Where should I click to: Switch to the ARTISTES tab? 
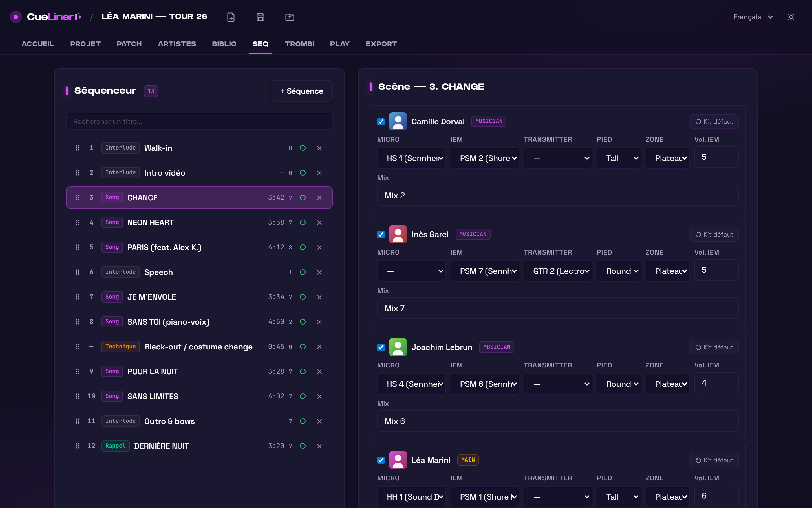coord(177,44)
